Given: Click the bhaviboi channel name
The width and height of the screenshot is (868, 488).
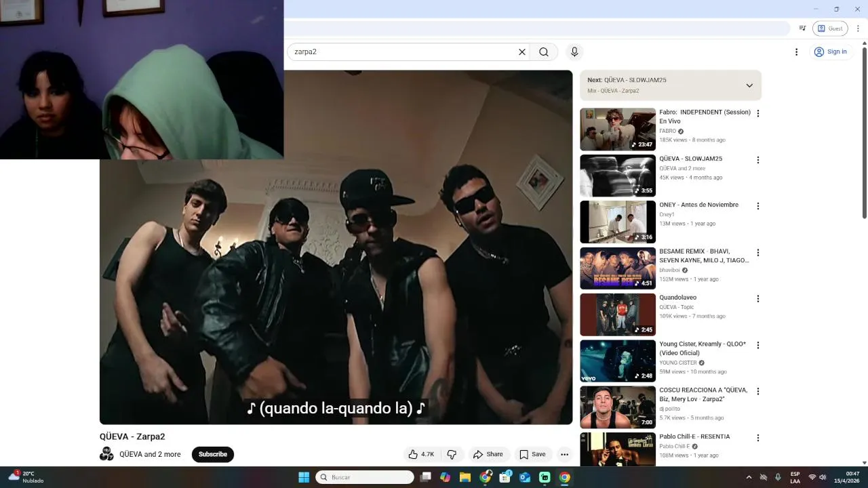Looking at the screenshot, I should pyautogui.click(x=669, y=270).
